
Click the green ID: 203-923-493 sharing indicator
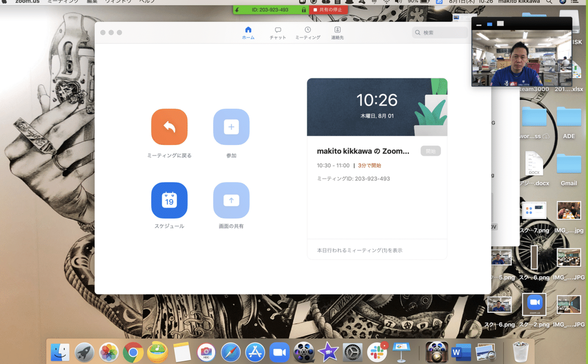[x=270, y=10]
